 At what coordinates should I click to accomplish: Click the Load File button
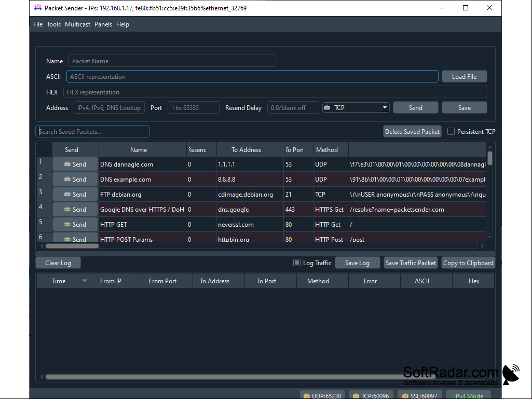[464, 77]
